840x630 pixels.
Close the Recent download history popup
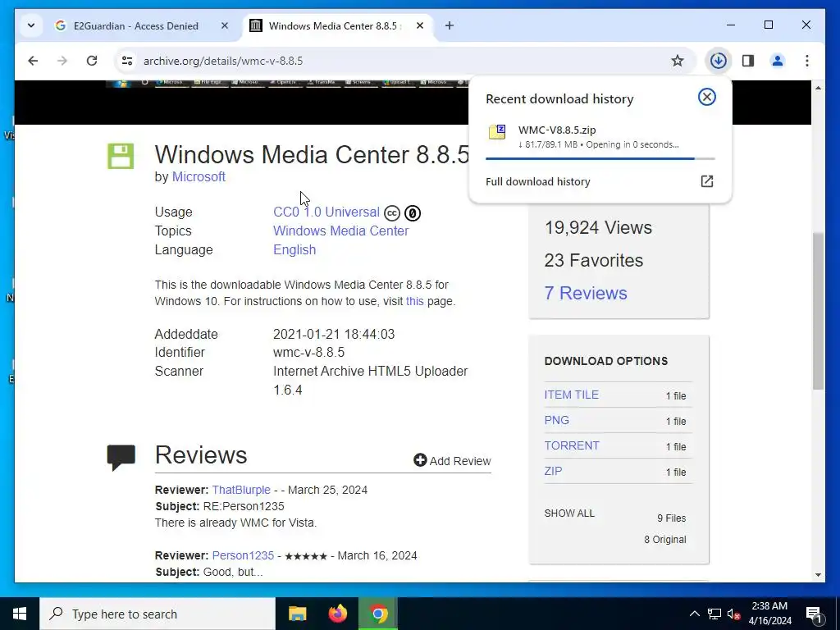tap(706, 97)
